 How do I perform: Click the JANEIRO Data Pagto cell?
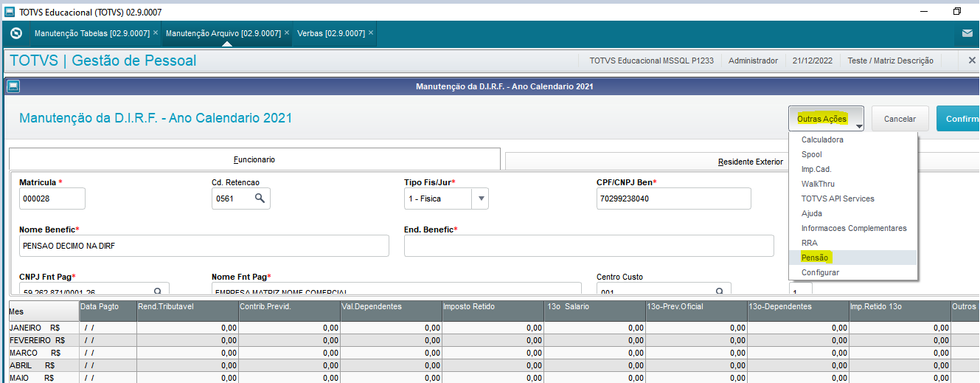point(107,328)
